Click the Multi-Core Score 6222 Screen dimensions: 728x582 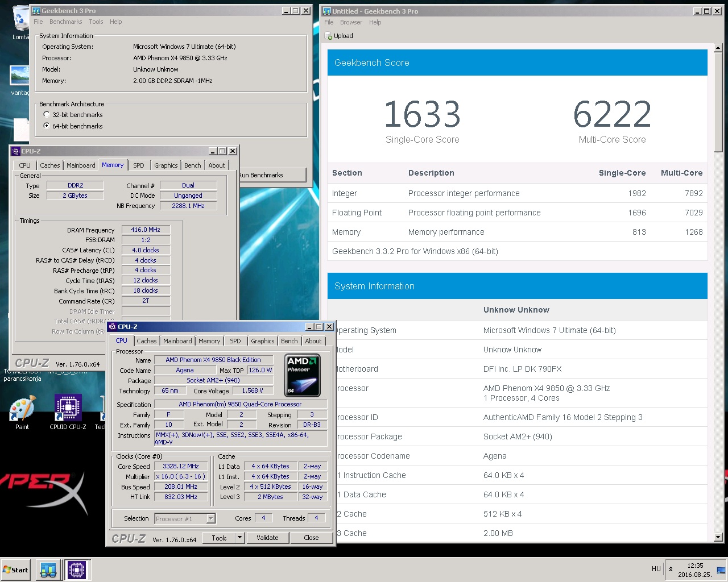tap(612, 114)
